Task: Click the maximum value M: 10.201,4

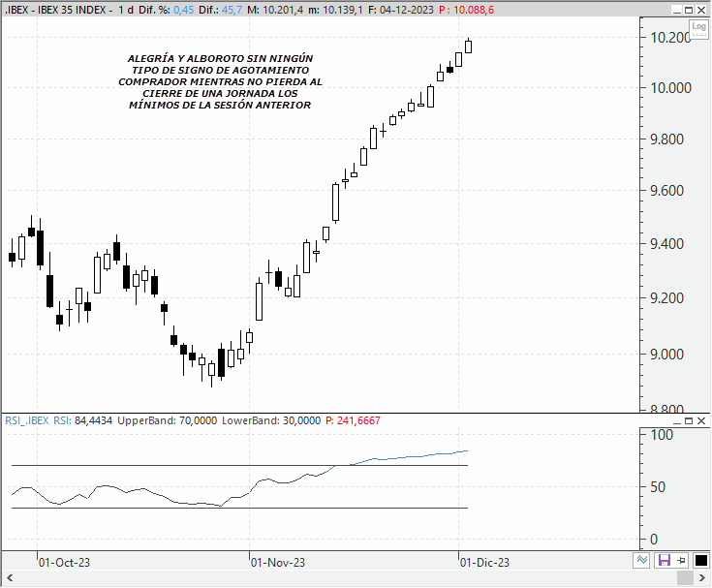Action: [x=275, y=10]
